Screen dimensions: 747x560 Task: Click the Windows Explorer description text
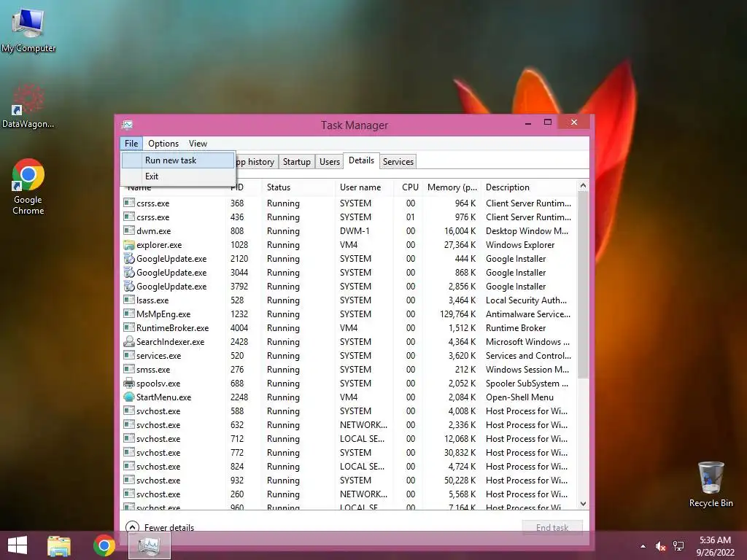[x=520, y=245]
